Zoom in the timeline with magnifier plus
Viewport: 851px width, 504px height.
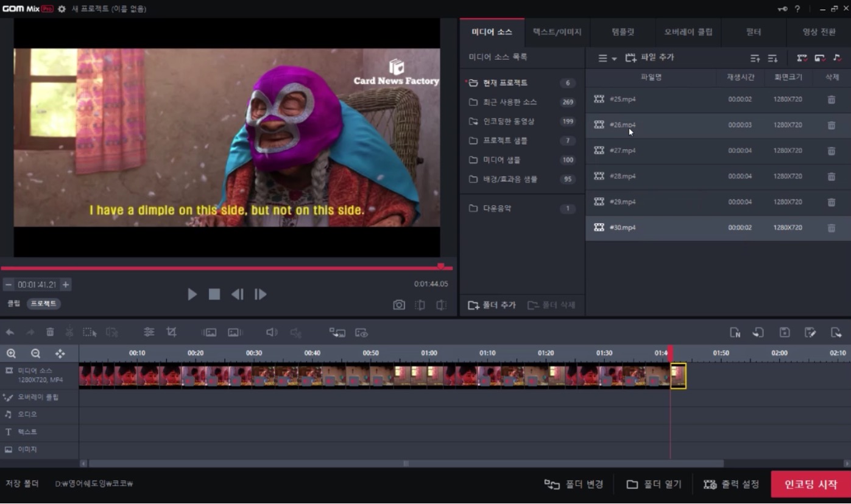(x=11, y=353)
